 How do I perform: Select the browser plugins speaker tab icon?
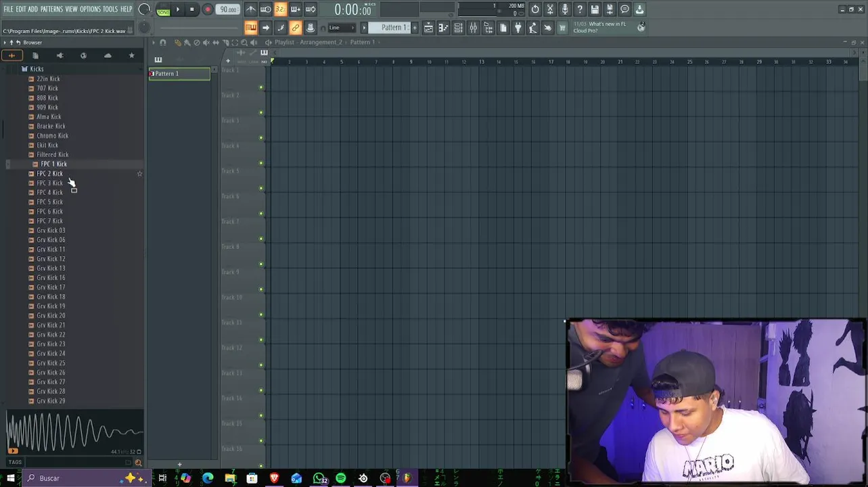pos(60,55)
